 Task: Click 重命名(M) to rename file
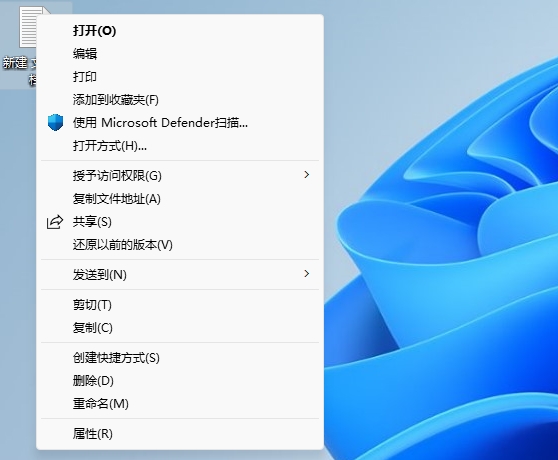pyautogui.click(x=180, y=403)
